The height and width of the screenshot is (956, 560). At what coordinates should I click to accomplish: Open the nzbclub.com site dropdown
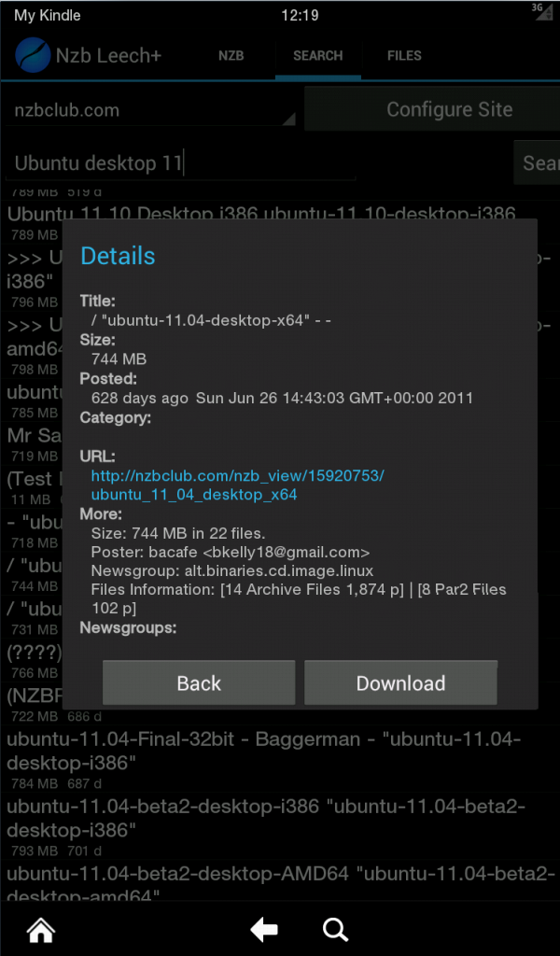(151, 110)
